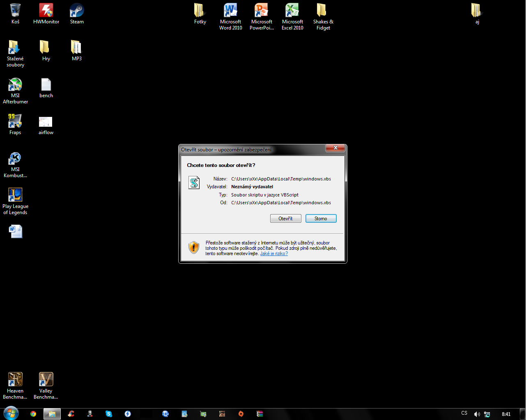This screenshot has height=420, width=526.
Task: Select the Play League of Legends shortcut
Action: [x=15, y=201]
